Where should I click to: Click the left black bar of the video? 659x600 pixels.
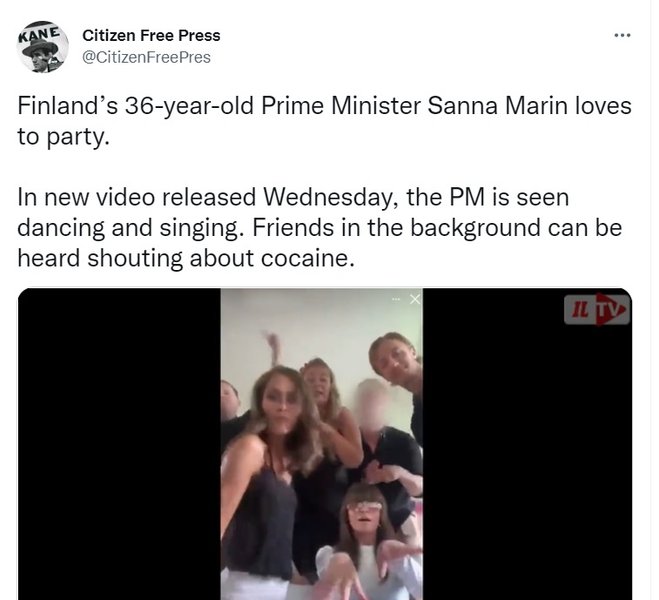pyautogui.click(x=119, y=444)
